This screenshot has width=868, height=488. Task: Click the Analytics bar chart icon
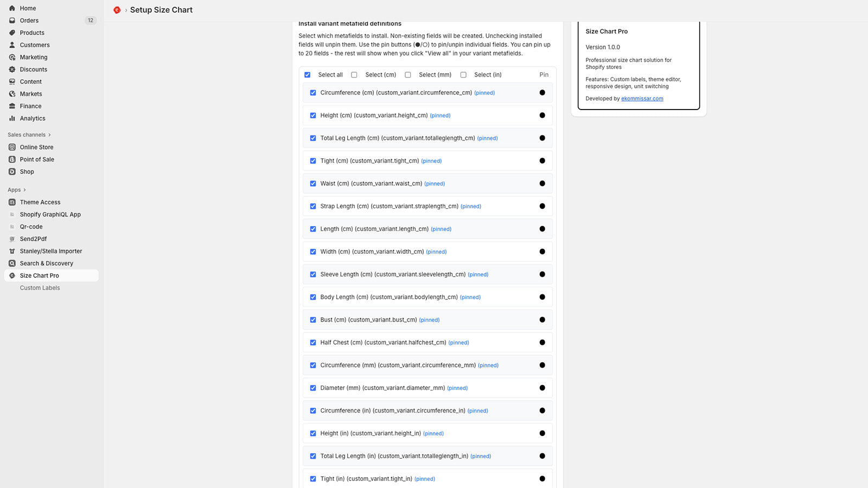coord(12,118)
